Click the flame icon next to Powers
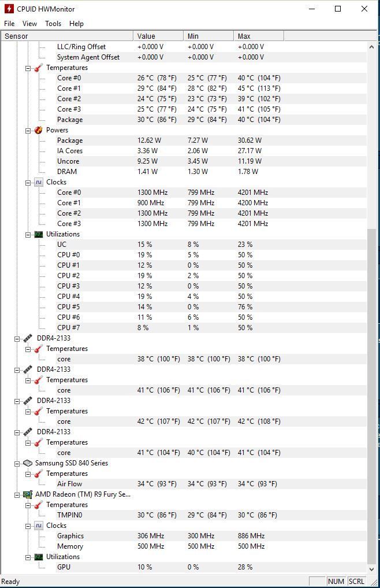The height and width of the screenshot is (588, 380). pos(39,130)
